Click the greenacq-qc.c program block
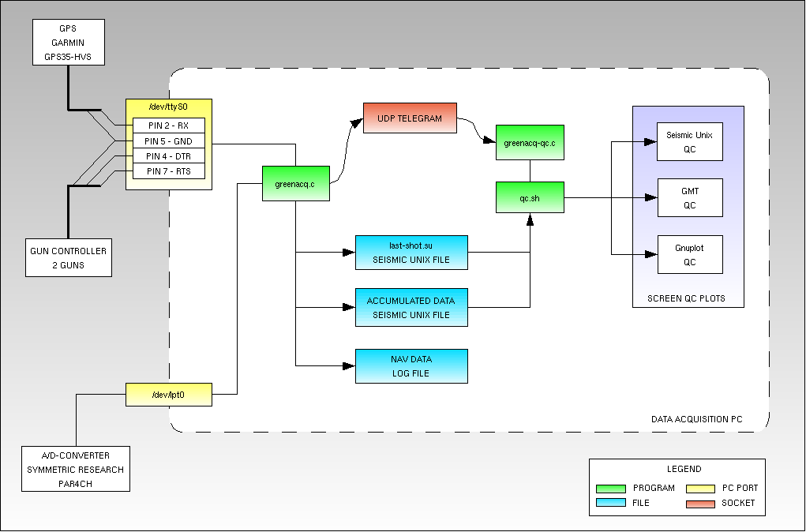This screenshot has height=532, width=806. tap(530, 143)
